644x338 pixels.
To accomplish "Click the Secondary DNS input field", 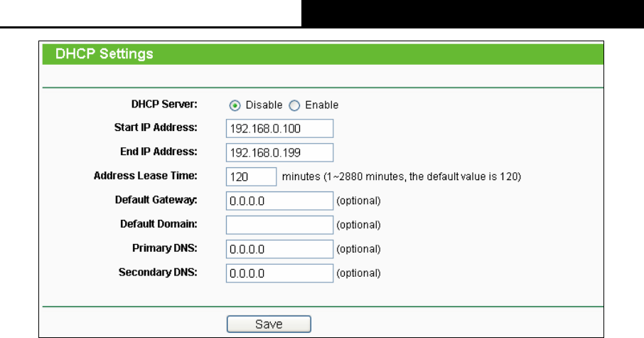I will click(279, 273).
